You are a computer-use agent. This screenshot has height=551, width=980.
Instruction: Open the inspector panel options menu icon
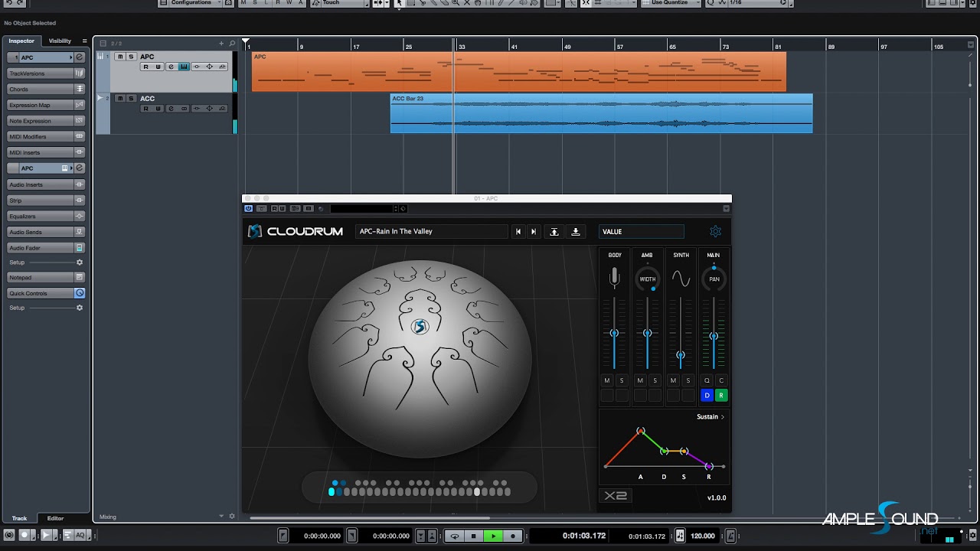(x=84, y=41)
